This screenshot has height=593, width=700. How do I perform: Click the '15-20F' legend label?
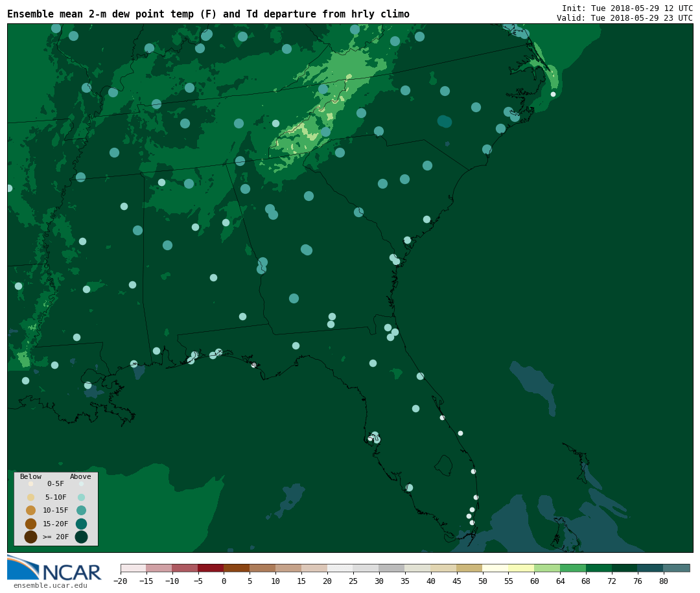(x=56, y=524)
